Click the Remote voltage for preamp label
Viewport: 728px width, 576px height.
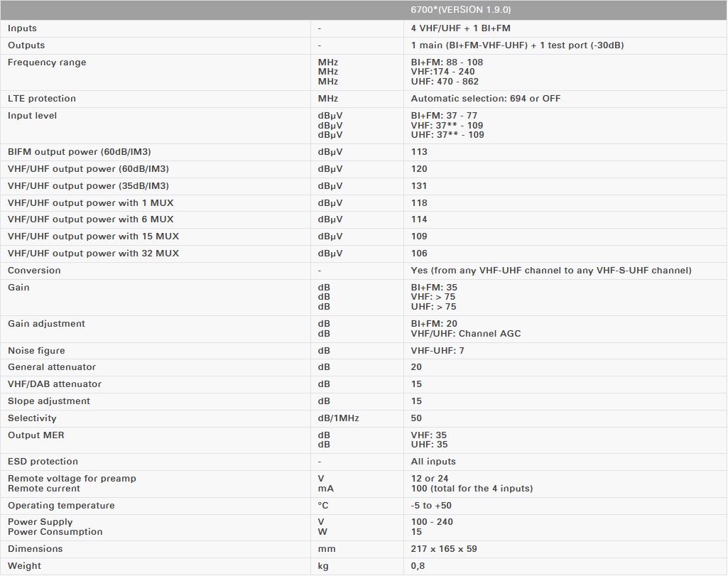(x=72, y=479)
